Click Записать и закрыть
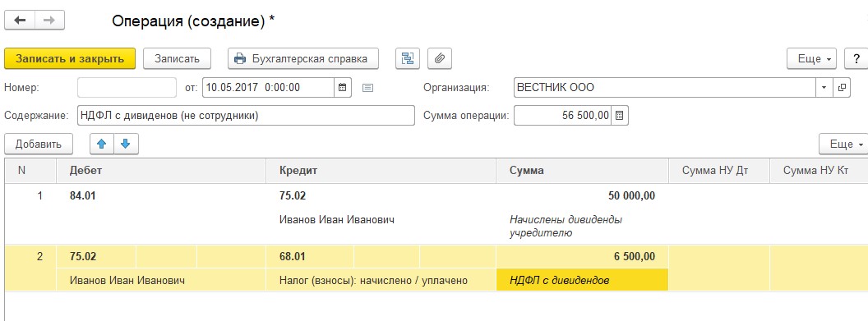 point(70,58)
